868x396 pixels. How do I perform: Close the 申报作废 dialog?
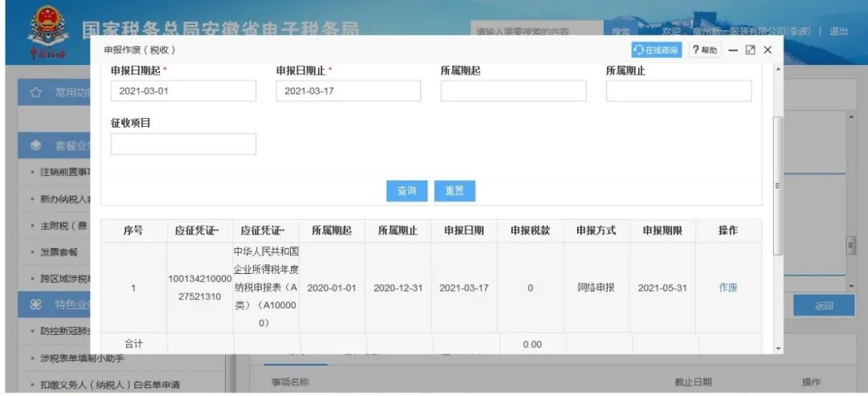pyautogui.click(x=768, y=51)
